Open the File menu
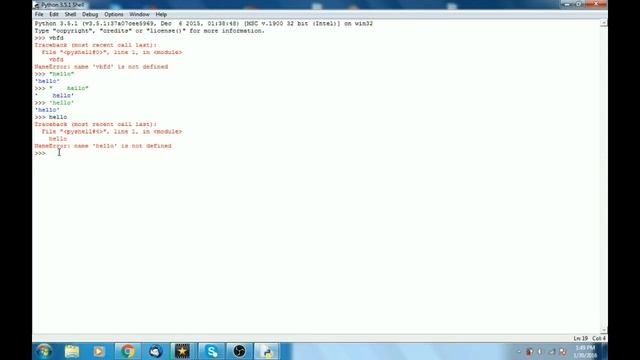 click(39, 14)
